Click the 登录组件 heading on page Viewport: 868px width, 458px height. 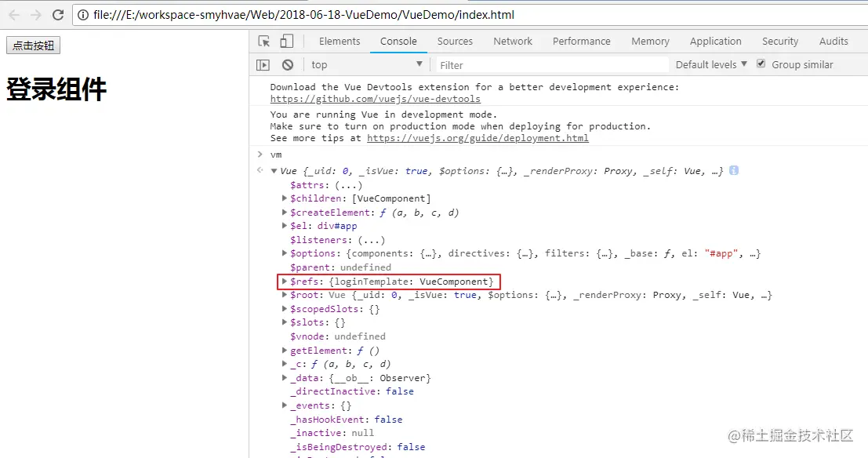56,89
